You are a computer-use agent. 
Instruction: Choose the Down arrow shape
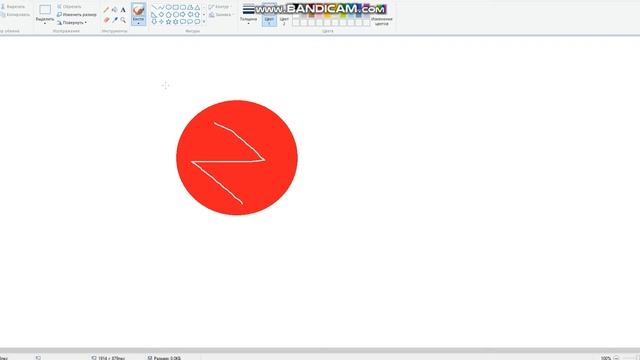coord(154,22)
